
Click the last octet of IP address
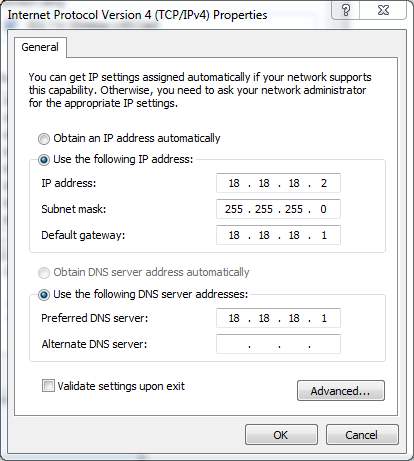[x=324, y=183]
